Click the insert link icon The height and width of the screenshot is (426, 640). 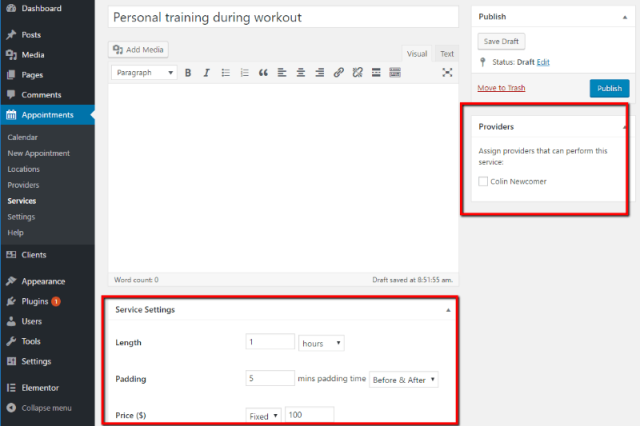[x=338, y=73]
